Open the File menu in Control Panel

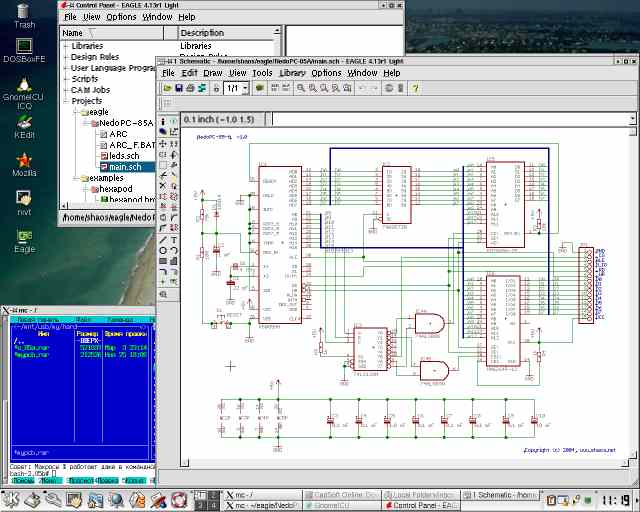pyautogui.click(x=70, y=17)
